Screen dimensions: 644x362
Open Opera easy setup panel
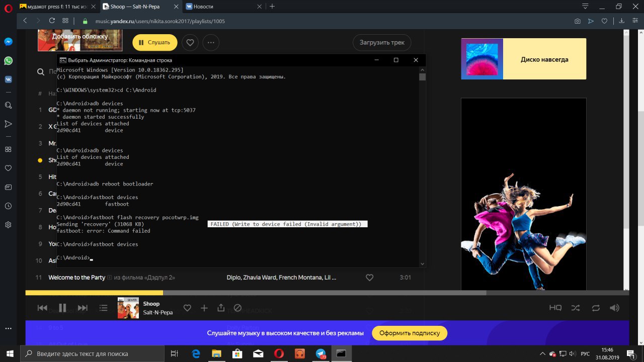[636, 21]
